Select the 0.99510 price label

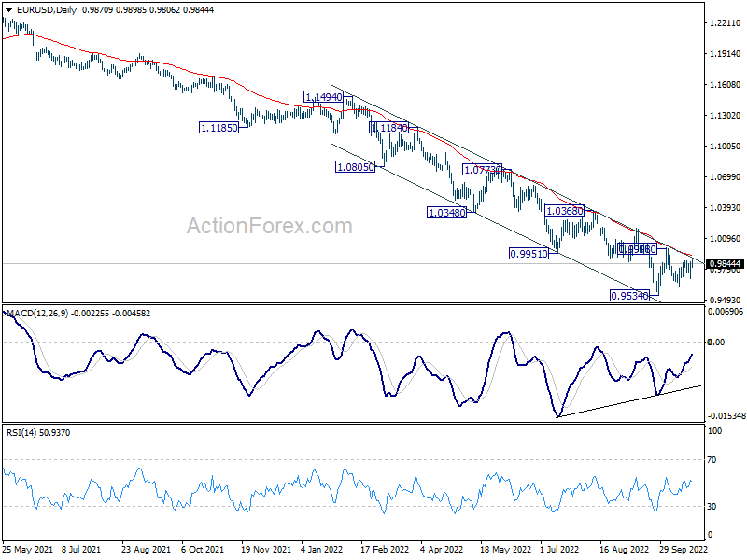click(528, 254)
